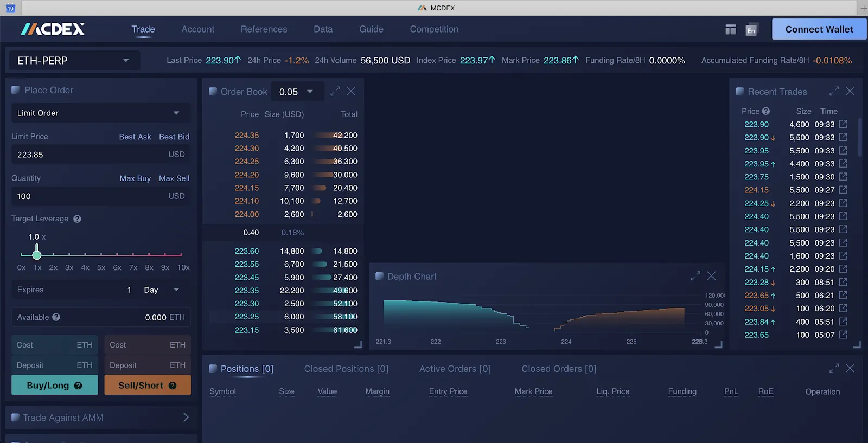
Task: Open external link for first 223.90 trade
Action: tap(843, 124)
